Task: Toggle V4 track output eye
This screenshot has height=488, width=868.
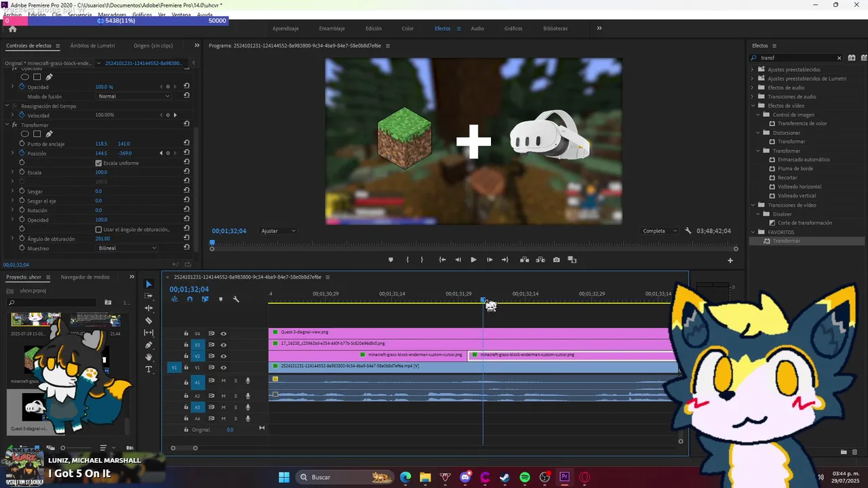Action: tap(223, 333)
